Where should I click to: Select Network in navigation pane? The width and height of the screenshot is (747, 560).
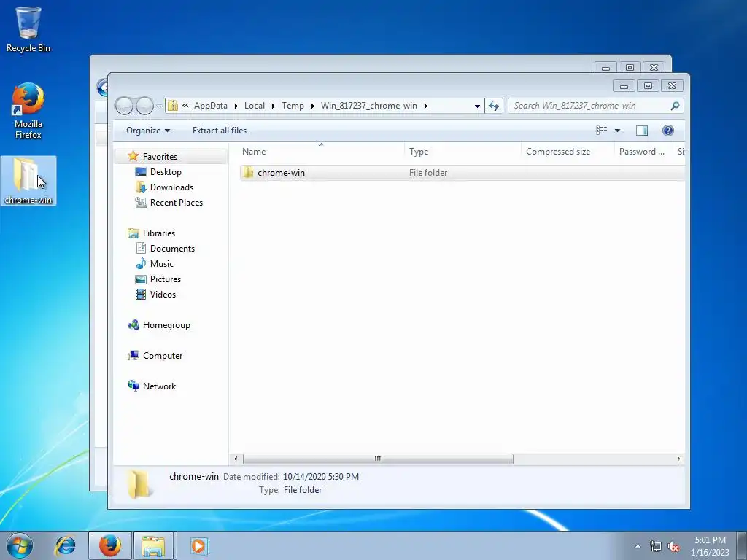pos(159,386)
